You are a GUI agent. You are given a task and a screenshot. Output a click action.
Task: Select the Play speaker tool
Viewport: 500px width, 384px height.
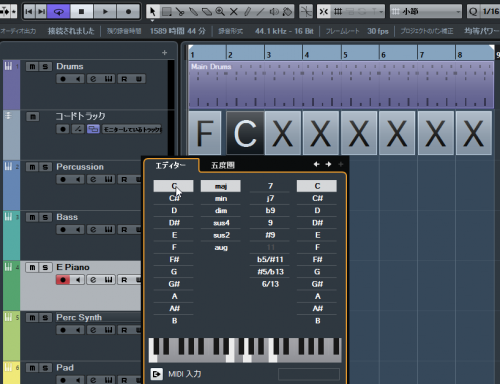[x=274, y=12]
